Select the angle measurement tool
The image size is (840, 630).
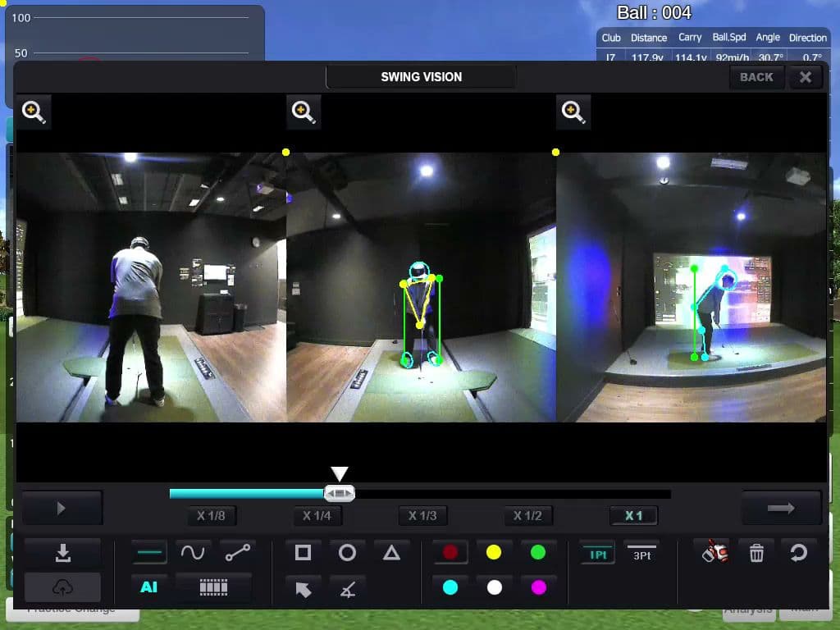click(x=347, y=587)
